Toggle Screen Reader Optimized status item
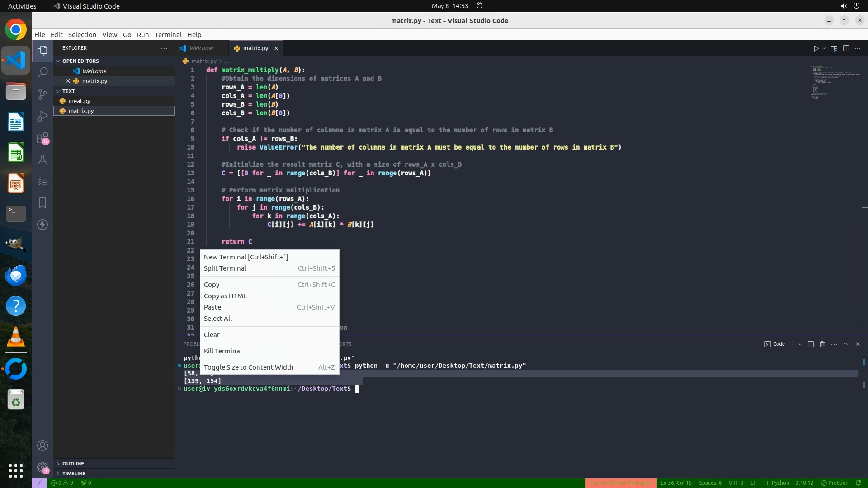The image size is (868, 488). point(621,483)
